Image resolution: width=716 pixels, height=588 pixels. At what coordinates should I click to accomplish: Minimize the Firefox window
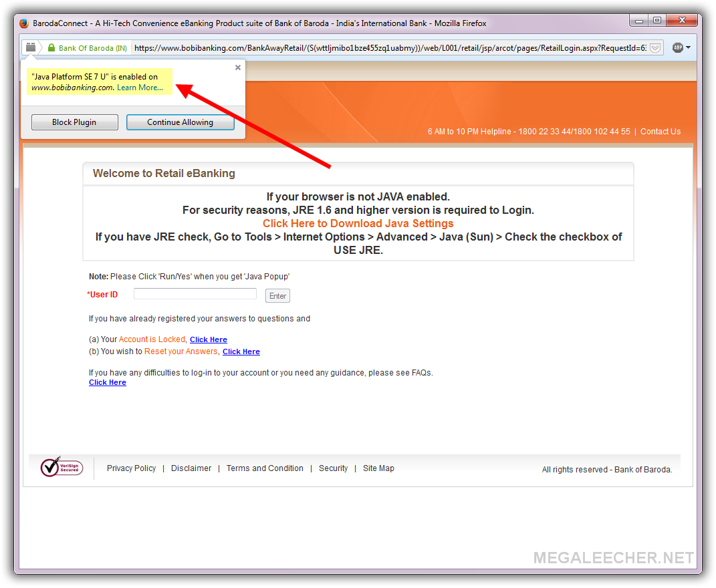(x=639, y=21)
